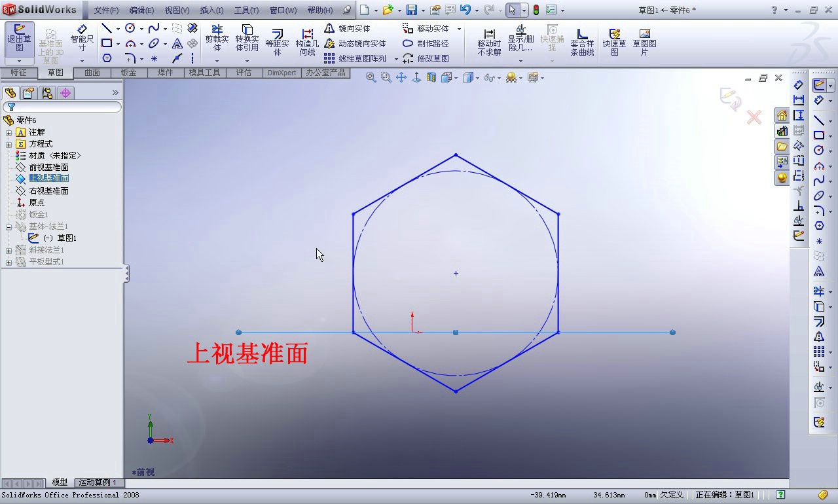
Task: Open the ConfigurationManager tab
Action: pos(47,93)
